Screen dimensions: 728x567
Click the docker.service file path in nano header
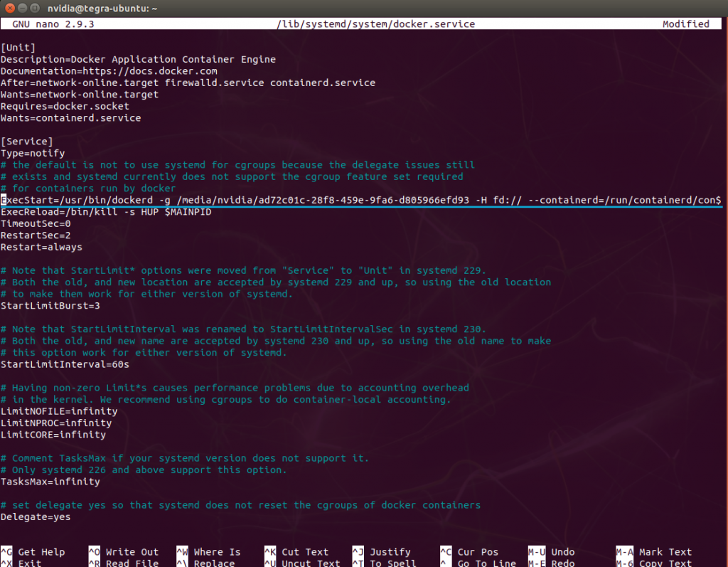[x=375, y=24]
